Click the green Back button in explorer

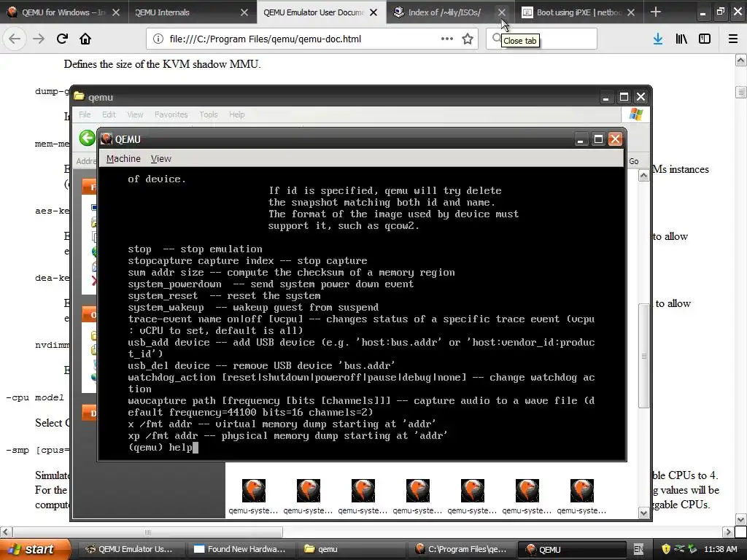coord(88,138)
